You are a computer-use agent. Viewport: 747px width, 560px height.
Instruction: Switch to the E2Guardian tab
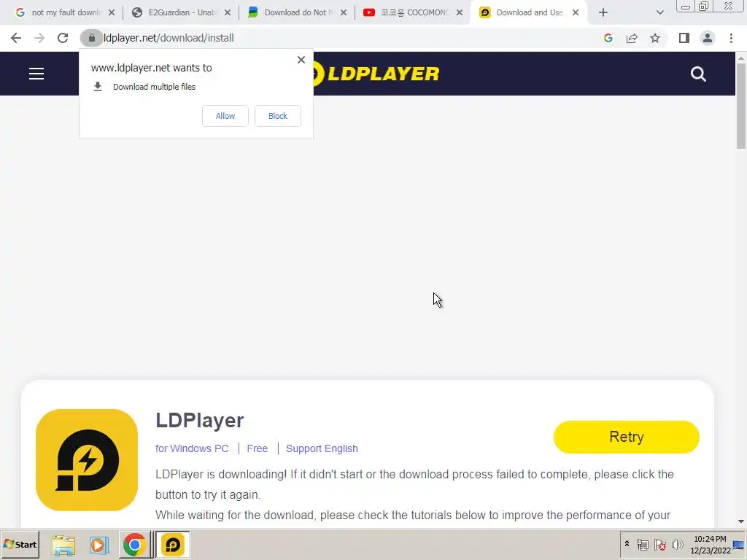pyautogui.click(x=180, y=12)
